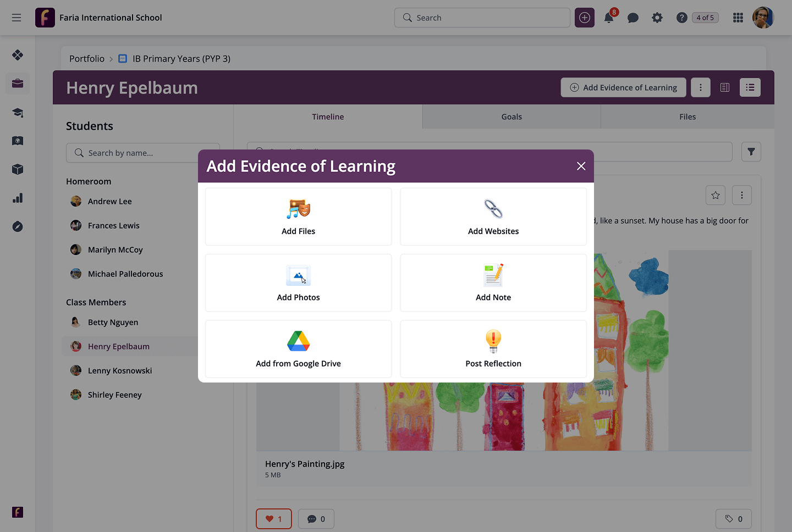The width and height of the screenshot is (792, 532).
Task: Close the Add Evidence of Learning dialog
Action: (581, 166)
